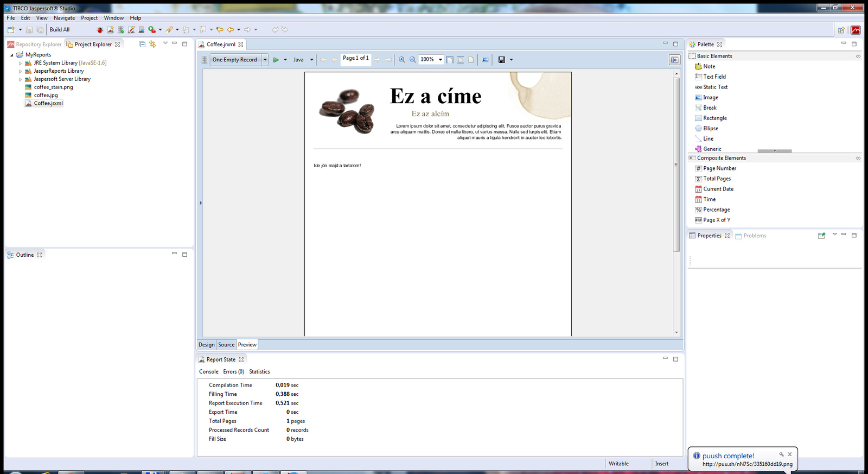Dismiss the puush complete notification
Screen dimensions: 868x474
click(790, 454)
